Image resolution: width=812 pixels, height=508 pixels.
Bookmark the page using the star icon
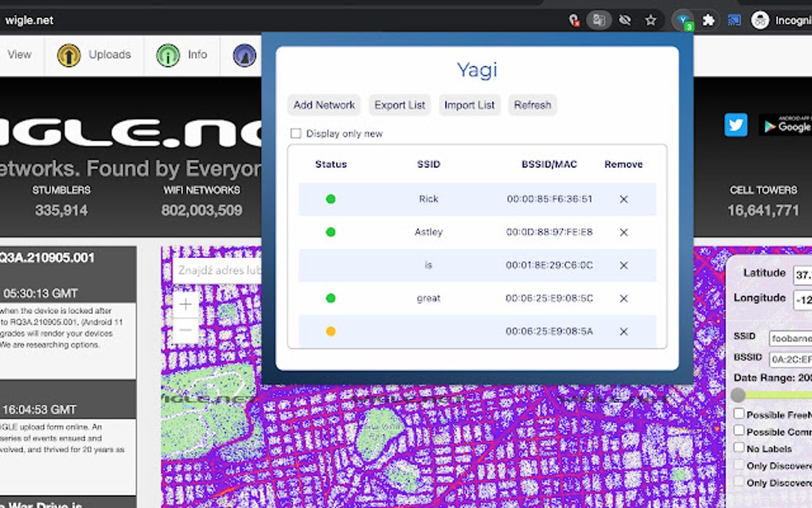pos(650,20)
